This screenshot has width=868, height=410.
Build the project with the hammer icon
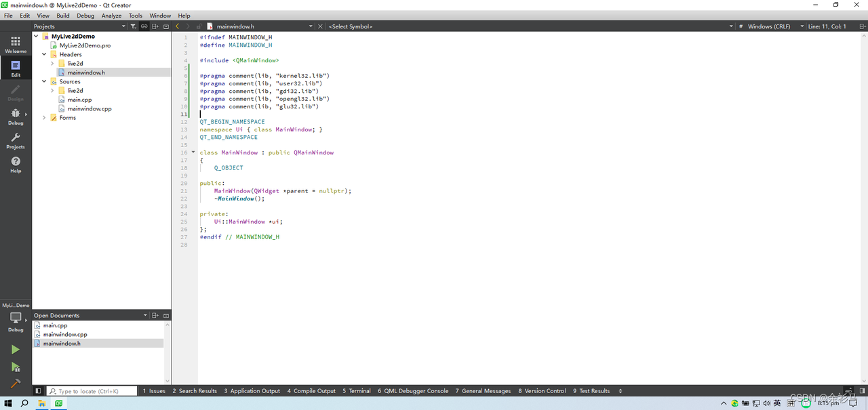[x=16, y=383]
